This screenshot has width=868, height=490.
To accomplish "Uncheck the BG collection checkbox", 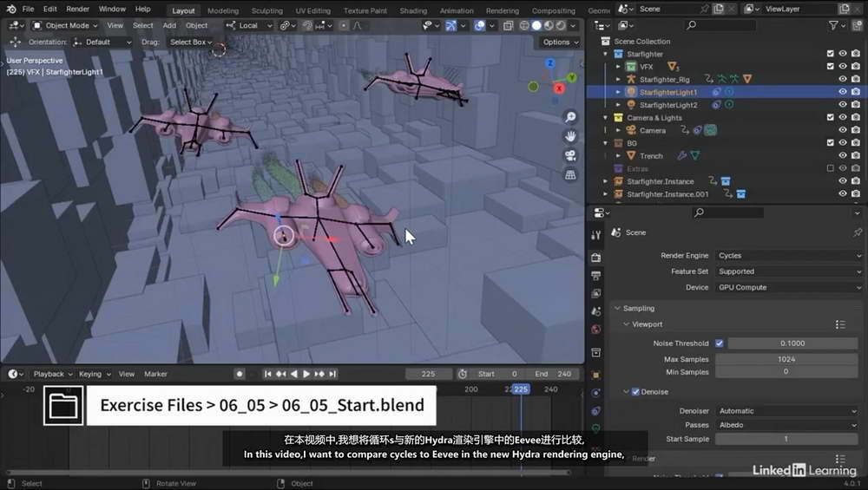I will point(830,143).
